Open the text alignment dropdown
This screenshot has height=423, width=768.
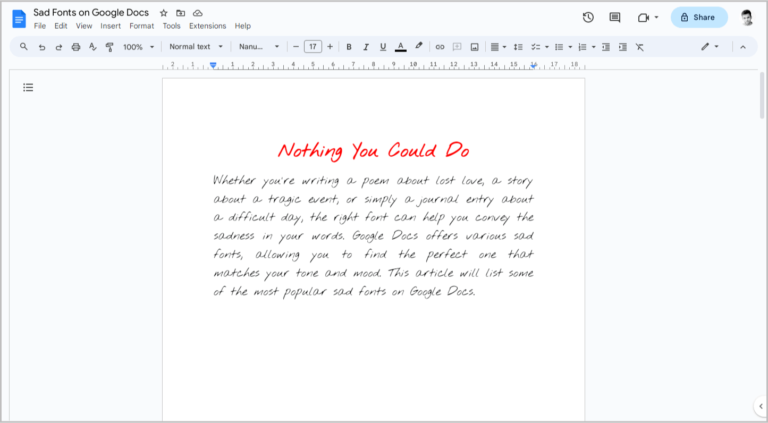click(x=498, y=47)
